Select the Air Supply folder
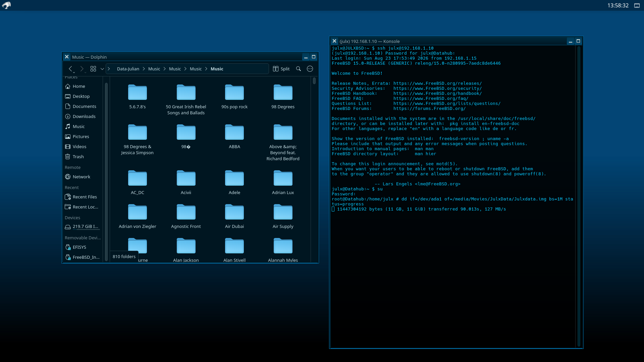The image size is (644, 362). pyautogui.click(x=283, y=216)
